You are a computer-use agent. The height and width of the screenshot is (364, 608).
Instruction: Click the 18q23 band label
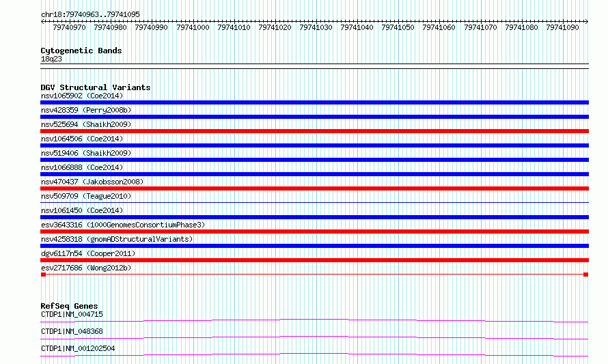point(51,59)
